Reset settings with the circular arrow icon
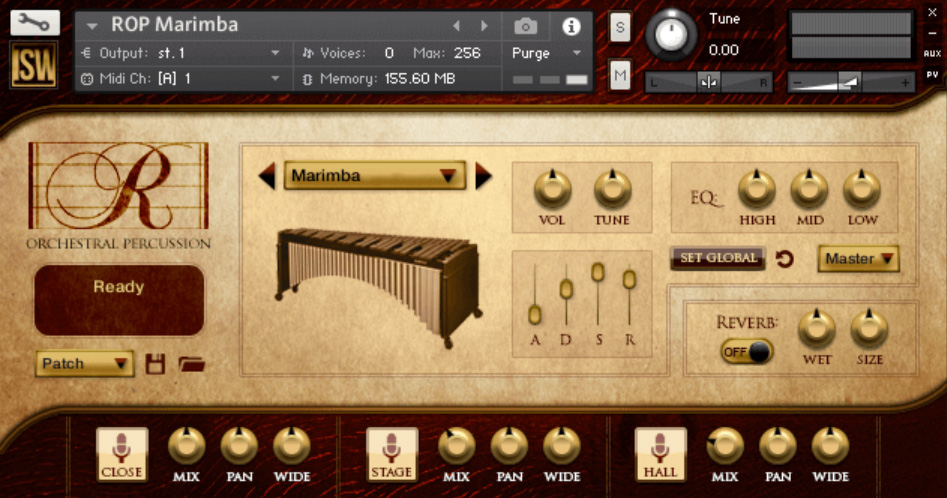The width and height of the screenshot is (947, 498). pos(784,259)
